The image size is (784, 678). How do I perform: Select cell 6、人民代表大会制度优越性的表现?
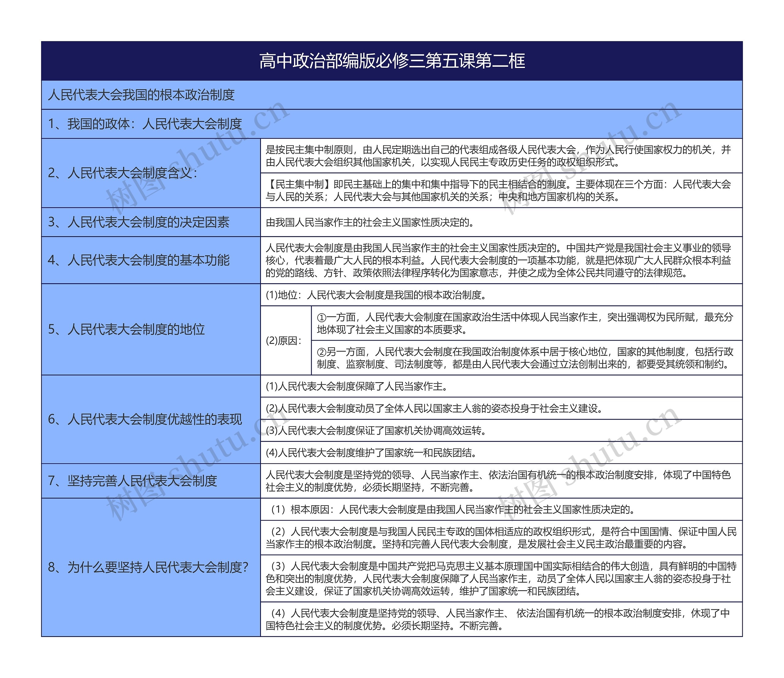coord(151,419)
